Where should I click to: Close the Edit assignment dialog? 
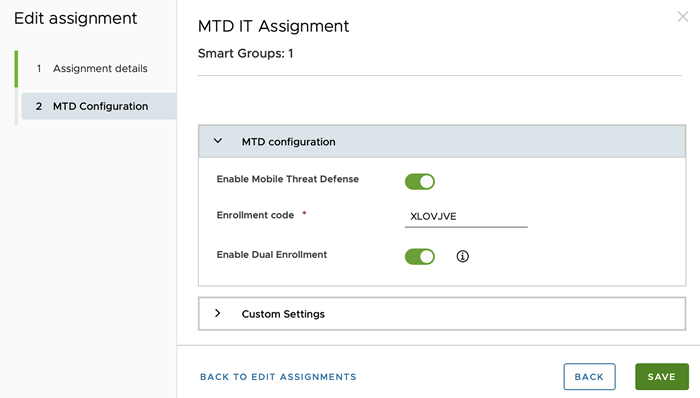pyautogui.click(x=683, y=17)
